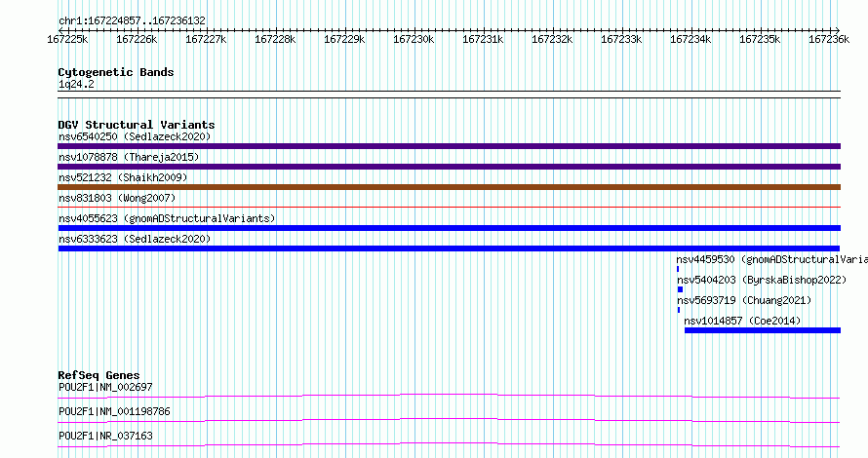This screenshot has width=868, height=458.
Task: Open gene POU2F1|NR_037163 label
Action: 105,436
